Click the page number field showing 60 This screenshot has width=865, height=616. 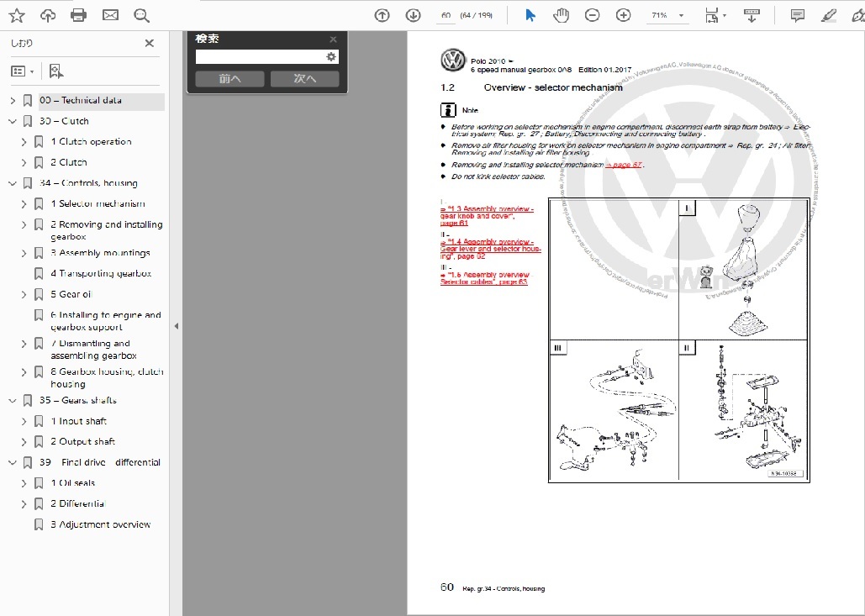coord(446,15)
